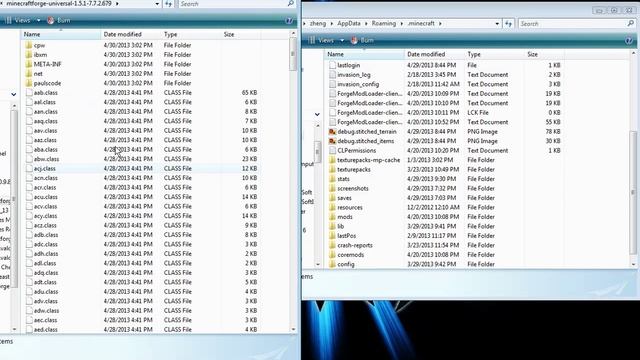Select the paulscode folder icon
The height and width of the screenshot is (360, 640).
(x=29, y=83)
